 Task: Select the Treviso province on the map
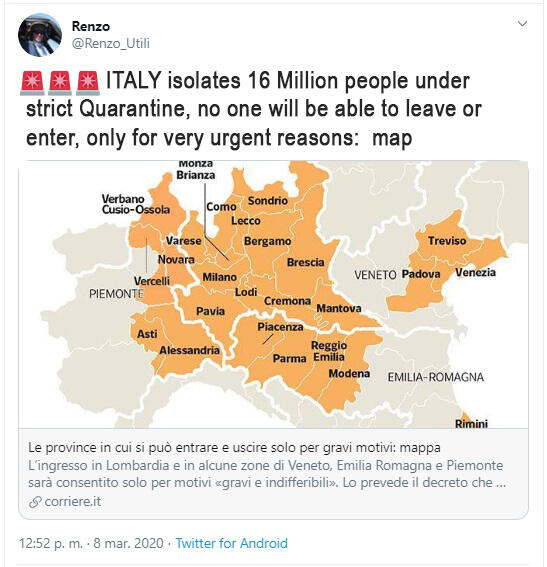point(447,240)
